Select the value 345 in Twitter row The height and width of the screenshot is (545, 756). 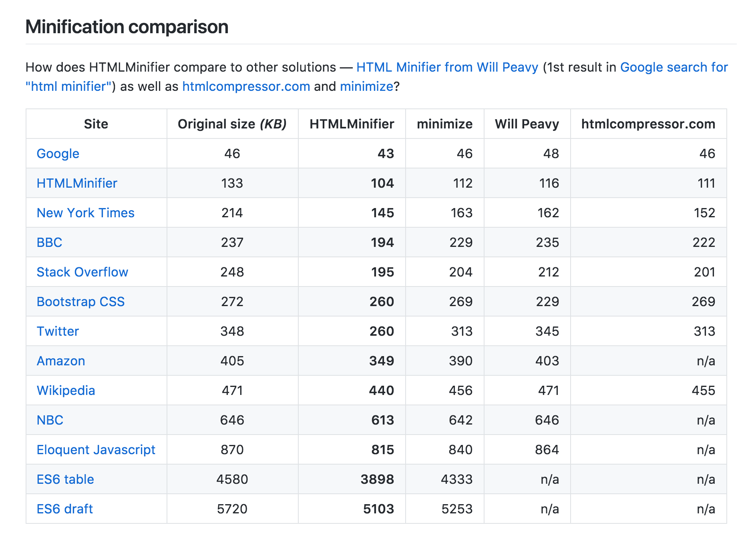[x=547, y=331]
